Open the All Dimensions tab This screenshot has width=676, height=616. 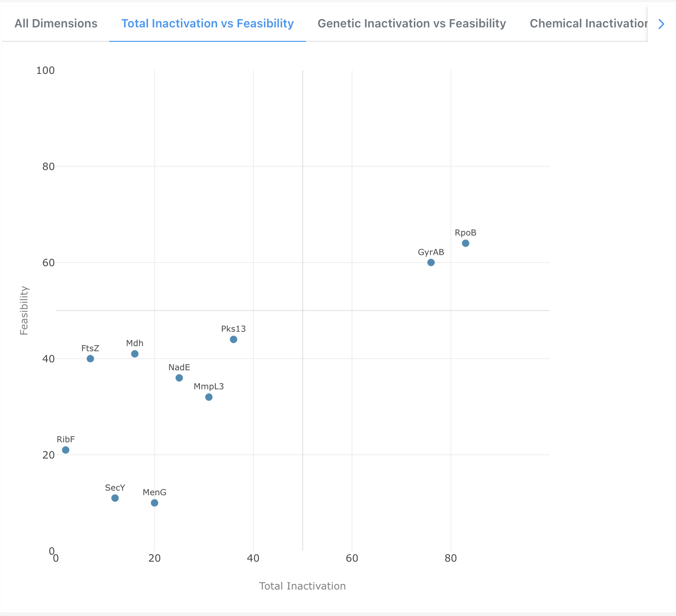[56, 24]
